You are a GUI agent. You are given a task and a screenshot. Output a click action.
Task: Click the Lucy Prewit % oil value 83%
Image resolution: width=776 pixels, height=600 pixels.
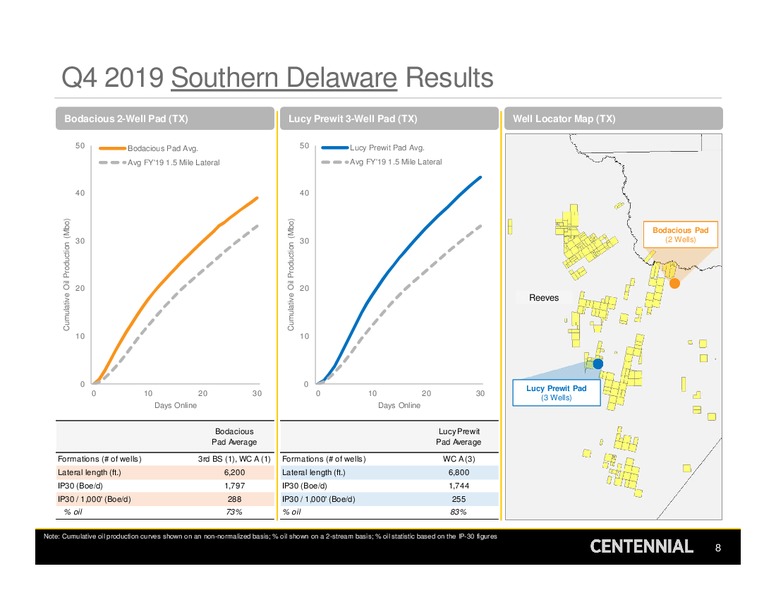pyautogui.click(x=459, y=512)
